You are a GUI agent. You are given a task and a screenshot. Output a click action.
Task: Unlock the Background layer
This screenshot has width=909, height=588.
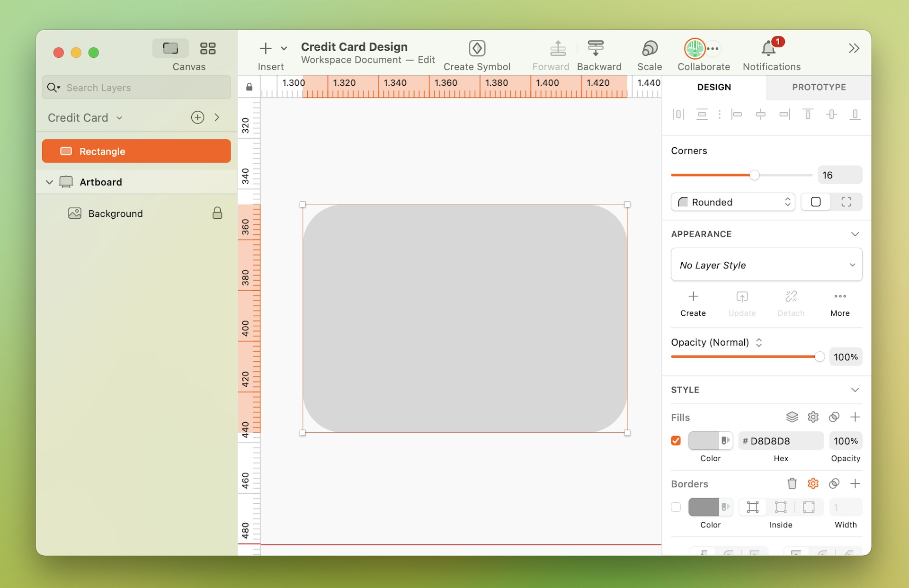tap(217, 213)
